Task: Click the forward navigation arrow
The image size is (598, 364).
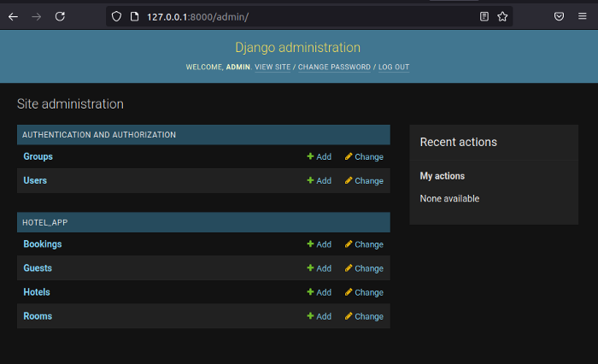Action: click(36, 16)
